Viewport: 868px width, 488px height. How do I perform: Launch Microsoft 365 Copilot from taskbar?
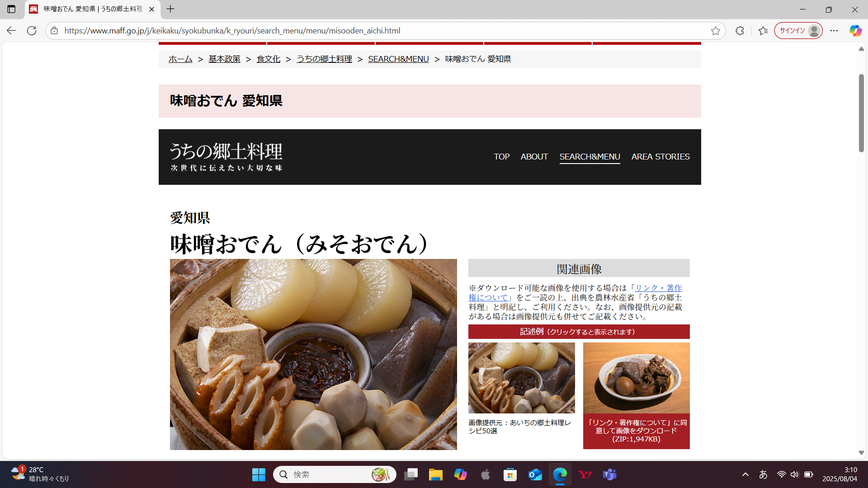pyautogui.click(x=460, y=474)
